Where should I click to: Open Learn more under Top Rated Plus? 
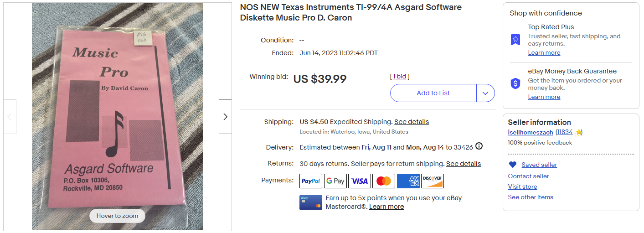pos(544,53)
